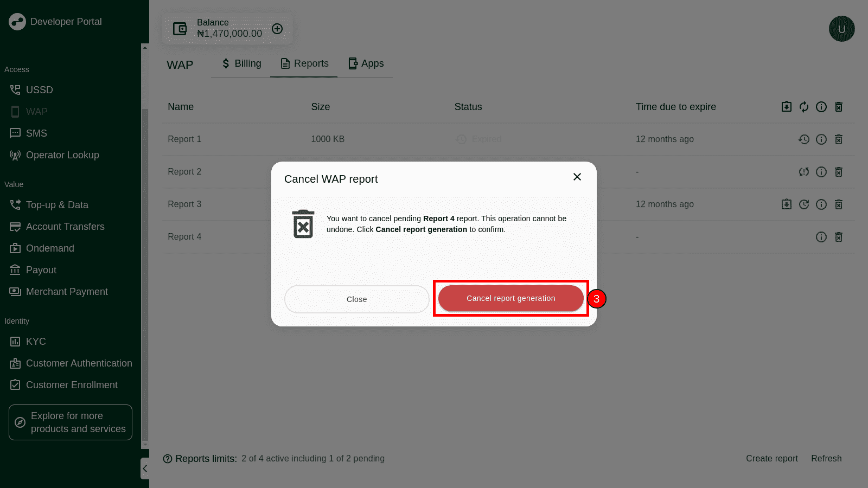Open the Billing tab
The image size is (868, 488).
coord(241,63)
